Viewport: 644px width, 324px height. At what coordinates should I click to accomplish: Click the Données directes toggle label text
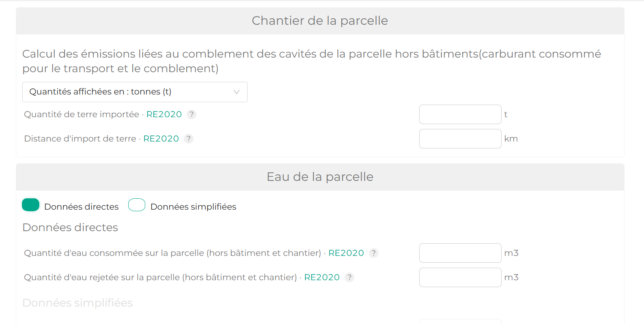tap(81, 207)
